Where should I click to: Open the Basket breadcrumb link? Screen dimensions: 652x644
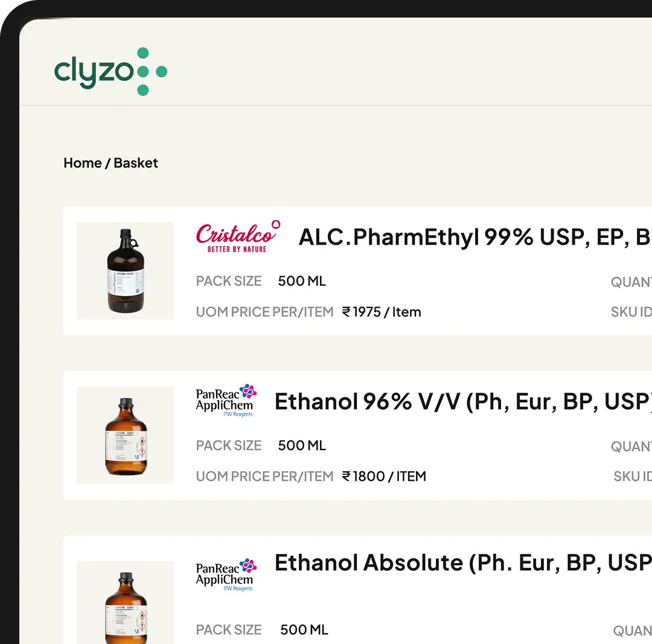136,163
